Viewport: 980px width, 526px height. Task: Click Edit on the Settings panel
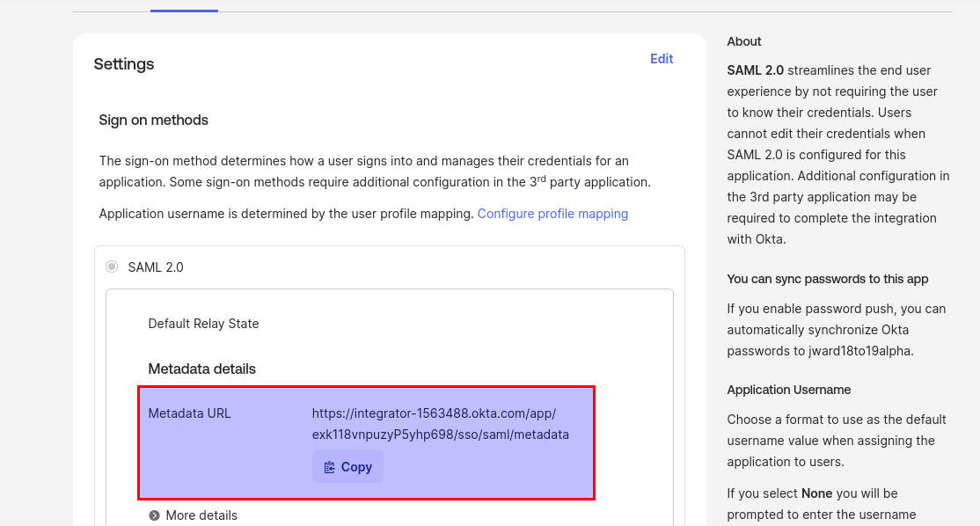662,59
